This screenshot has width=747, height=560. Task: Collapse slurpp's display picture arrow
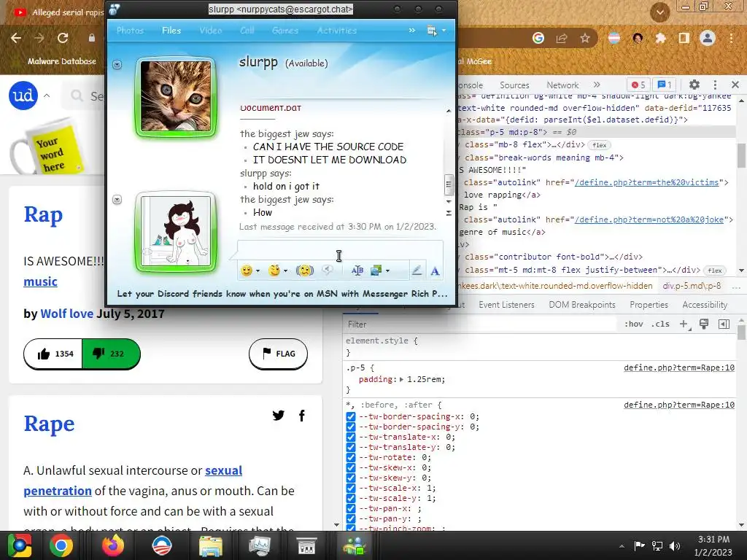[x=117, y=64]
